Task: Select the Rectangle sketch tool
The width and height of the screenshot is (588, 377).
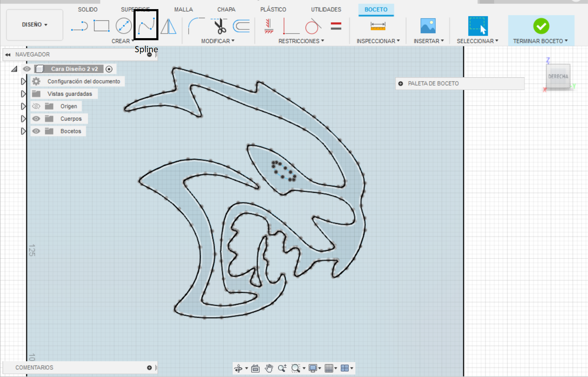Action: 102,26
